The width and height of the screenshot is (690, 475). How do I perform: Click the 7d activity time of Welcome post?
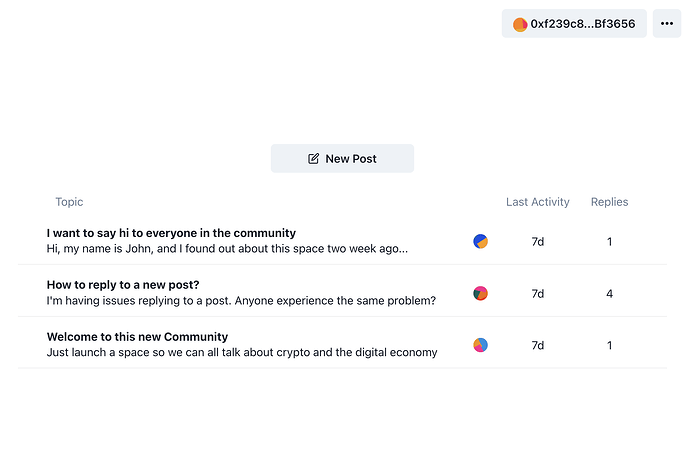click(x=537, y=346)
